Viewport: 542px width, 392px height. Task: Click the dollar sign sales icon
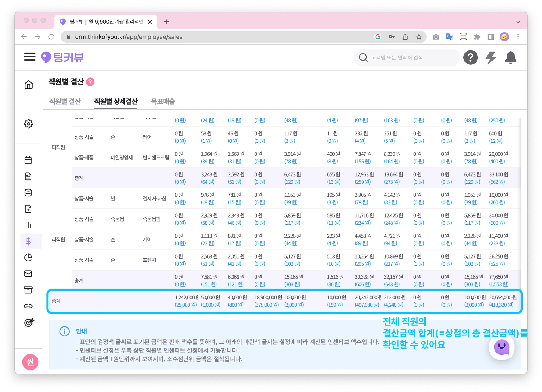[x=28, y=241]
